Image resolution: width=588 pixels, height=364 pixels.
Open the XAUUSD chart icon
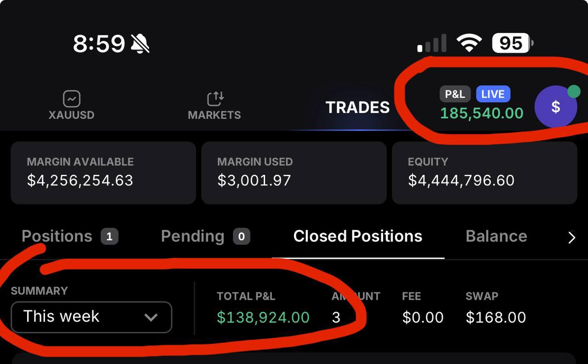[x=71, y=98]
